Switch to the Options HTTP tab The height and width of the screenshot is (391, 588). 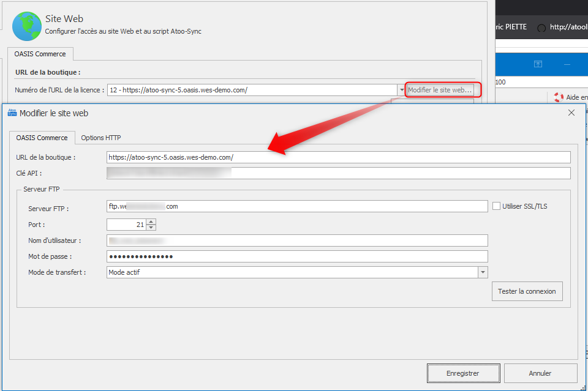[101, 138]
